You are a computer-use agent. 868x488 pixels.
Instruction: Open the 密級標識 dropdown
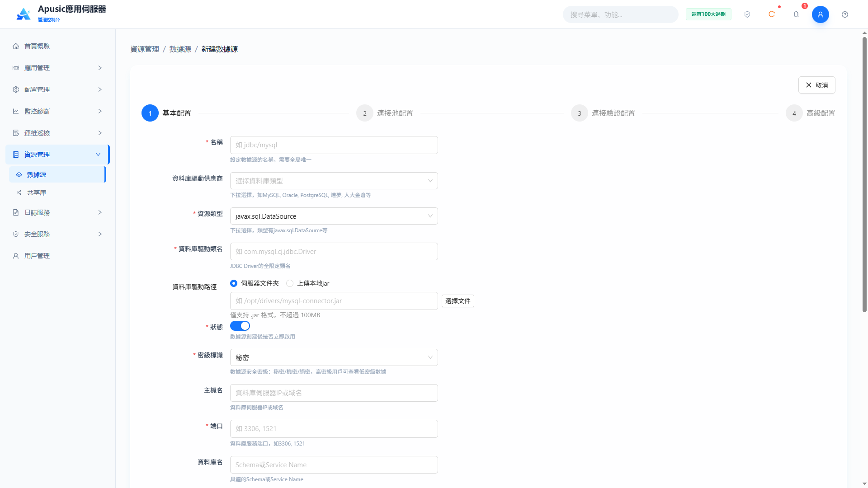click(334, 357)
